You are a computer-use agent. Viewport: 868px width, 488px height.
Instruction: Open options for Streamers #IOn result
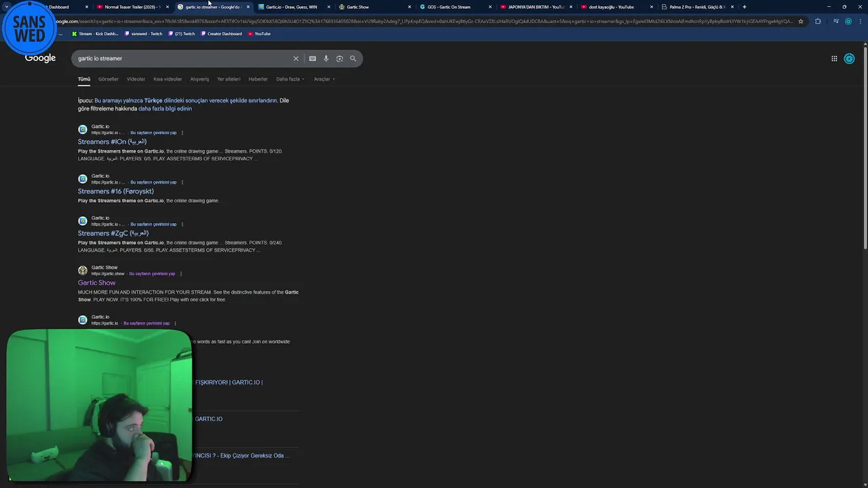[182, 133]
